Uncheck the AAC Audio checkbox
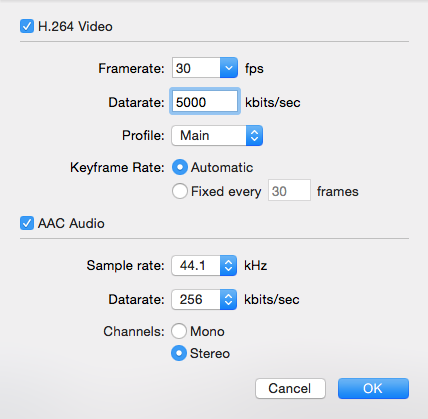 point(27,223)
